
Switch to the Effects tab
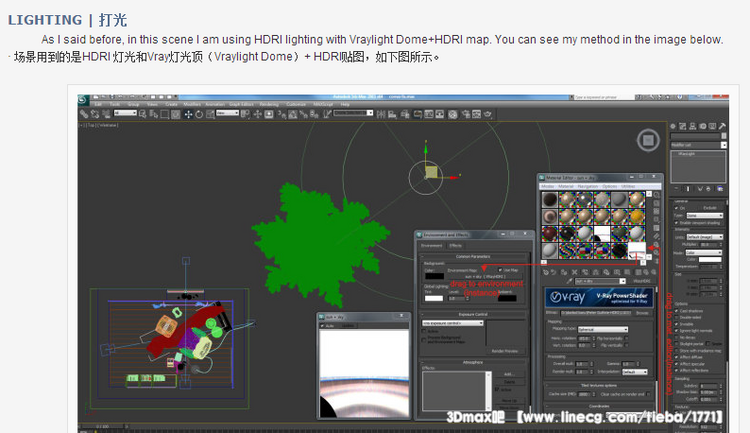455,245
